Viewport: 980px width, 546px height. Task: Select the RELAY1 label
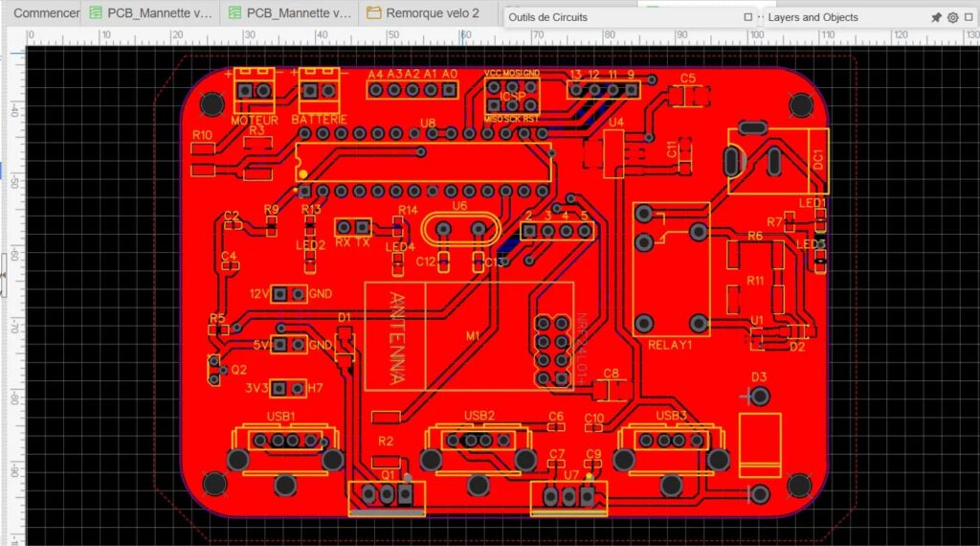pos(669,345)
